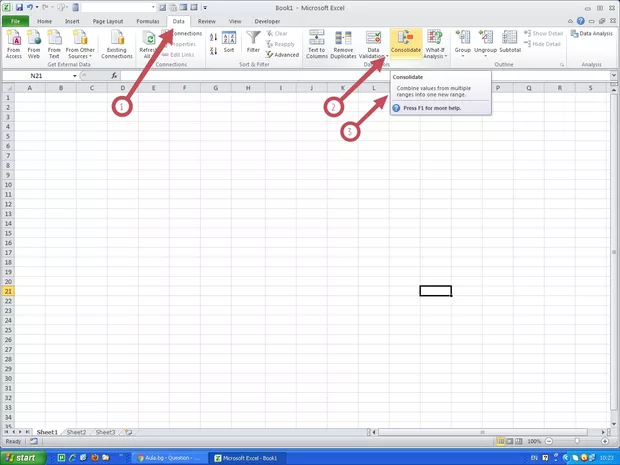Screen dimensions: 620x465
Task: Open the File tab
Action: [x=15, y=21]
